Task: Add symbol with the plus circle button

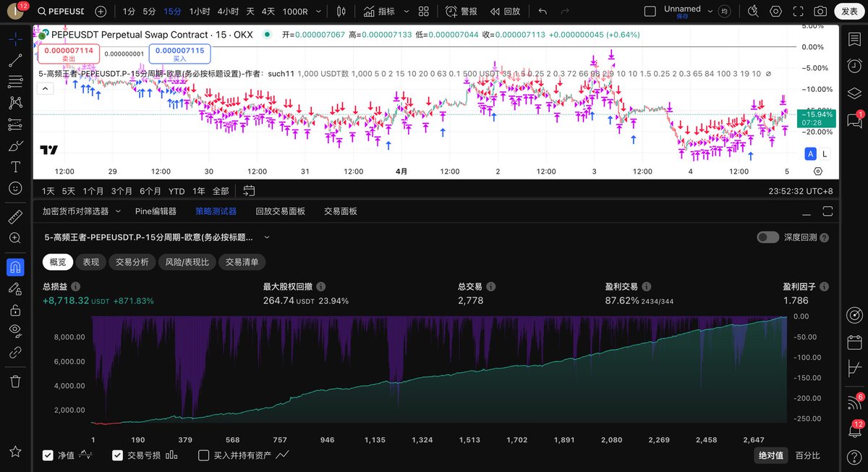Action: point(101,12)
